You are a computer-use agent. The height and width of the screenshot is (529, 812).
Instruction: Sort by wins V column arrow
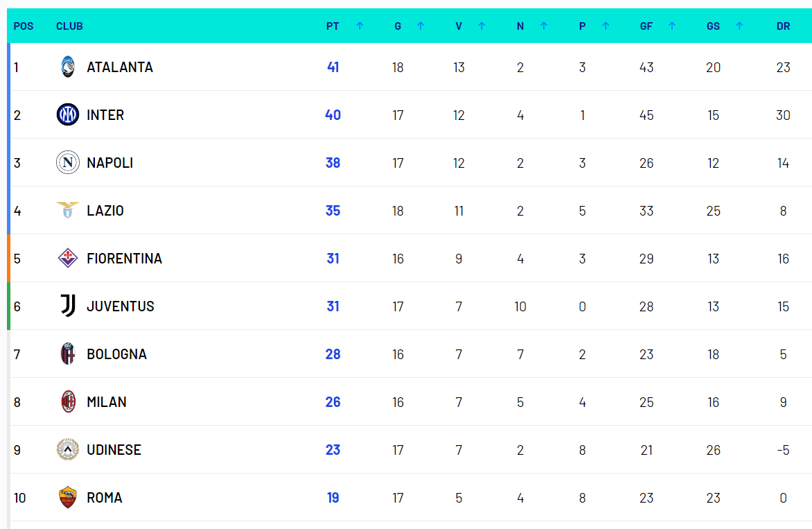pos(482,26)
